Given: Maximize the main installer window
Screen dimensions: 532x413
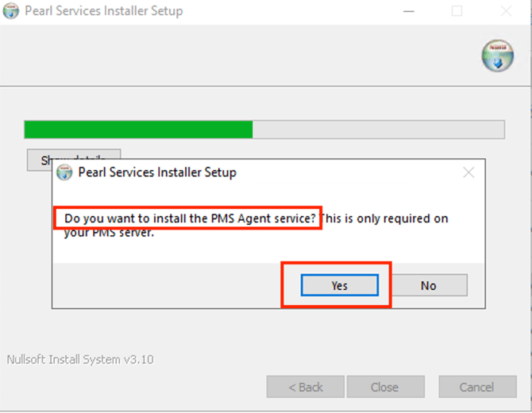Looking at the screenshot, I should (x=457, y=12).
